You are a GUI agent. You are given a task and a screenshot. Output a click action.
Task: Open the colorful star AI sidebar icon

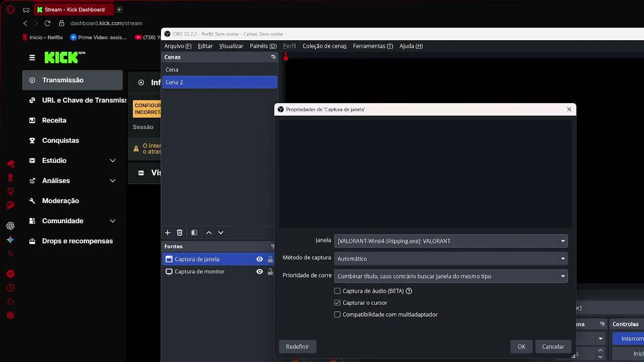tap(10, 240)
